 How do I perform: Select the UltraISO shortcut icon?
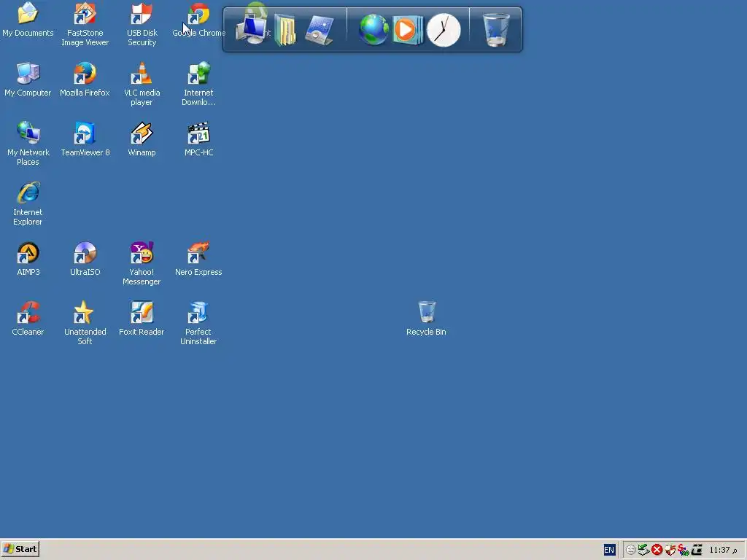click(x=85, y=259)
